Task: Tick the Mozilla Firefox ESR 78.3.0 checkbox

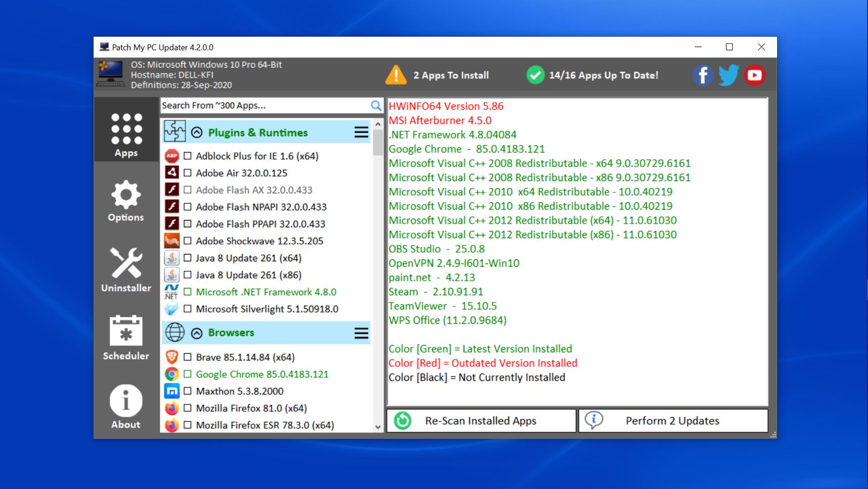Action: (187, 425)
